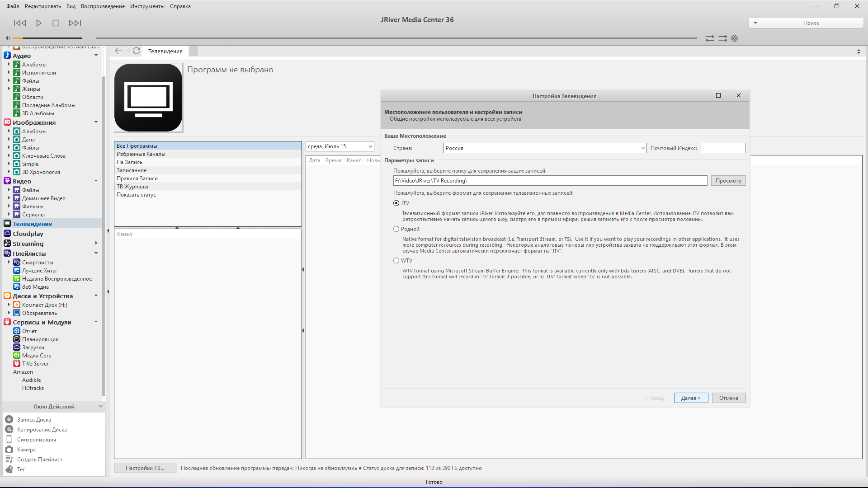The image size is (868, 488).
Task: Stop playback with the stop icon
Action: [56, 23]
